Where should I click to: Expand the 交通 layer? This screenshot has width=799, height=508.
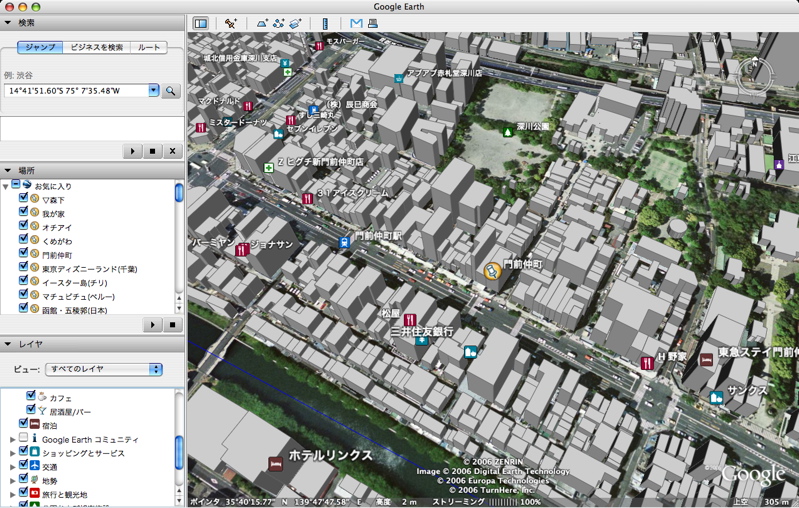(x=13, y=467)
